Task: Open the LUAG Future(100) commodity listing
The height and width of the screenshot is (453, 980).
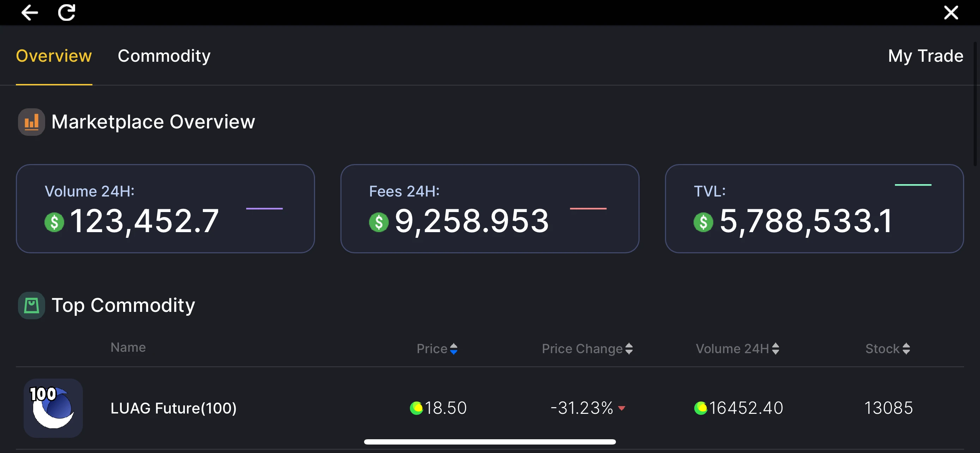Action: 174,408
